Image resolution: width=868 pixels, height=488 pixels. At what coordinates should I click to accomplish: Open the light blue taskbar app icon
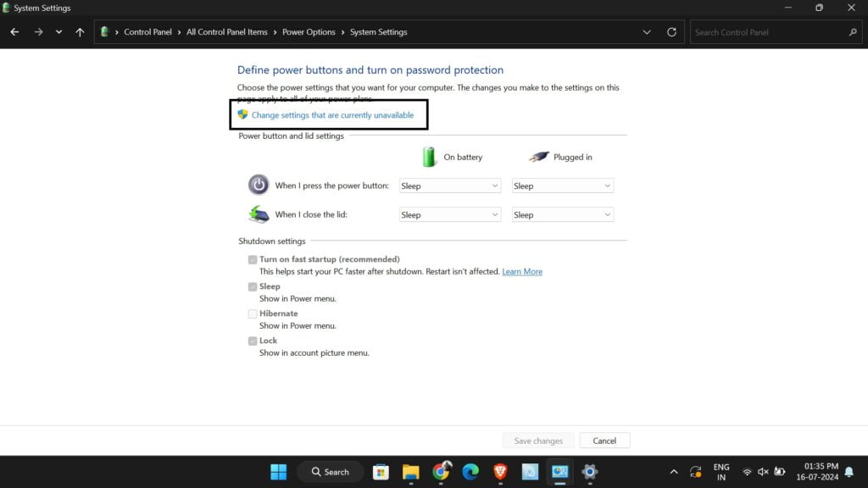[530, 472]
